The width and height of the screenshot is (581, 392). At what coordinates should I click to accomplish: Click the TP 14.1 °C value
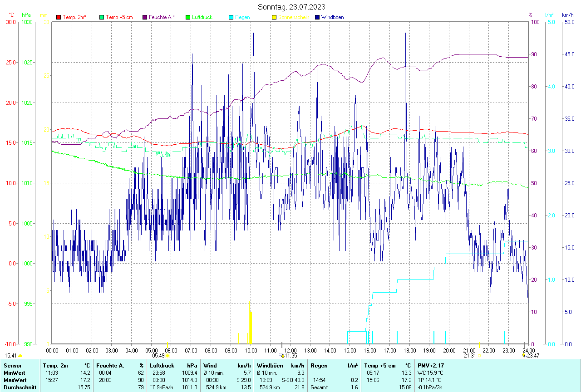(430, 380)
